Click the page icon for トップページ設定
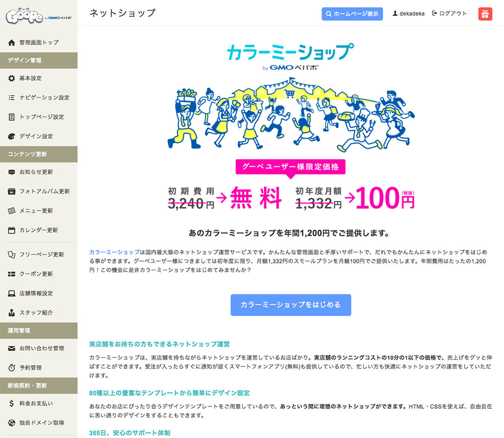504x438 pixels. pyautogui.click(x=12, y=117)
